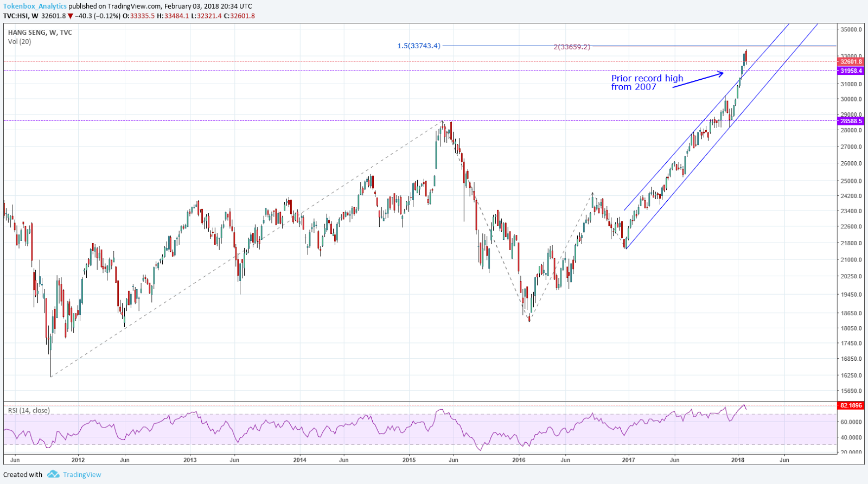Click the red down-triangle price change indicator
The image size is (868, 484).
tap(71, 16)
